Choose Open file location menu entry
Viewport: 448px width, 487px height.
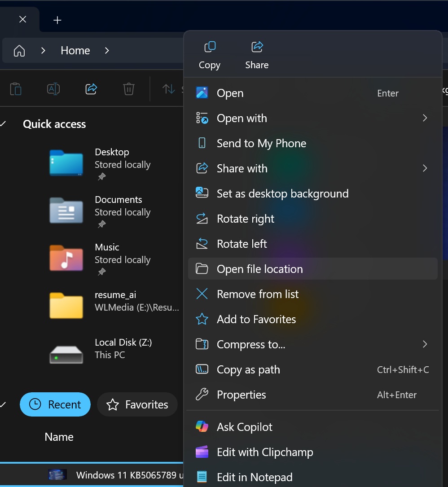tap(259, 269)
